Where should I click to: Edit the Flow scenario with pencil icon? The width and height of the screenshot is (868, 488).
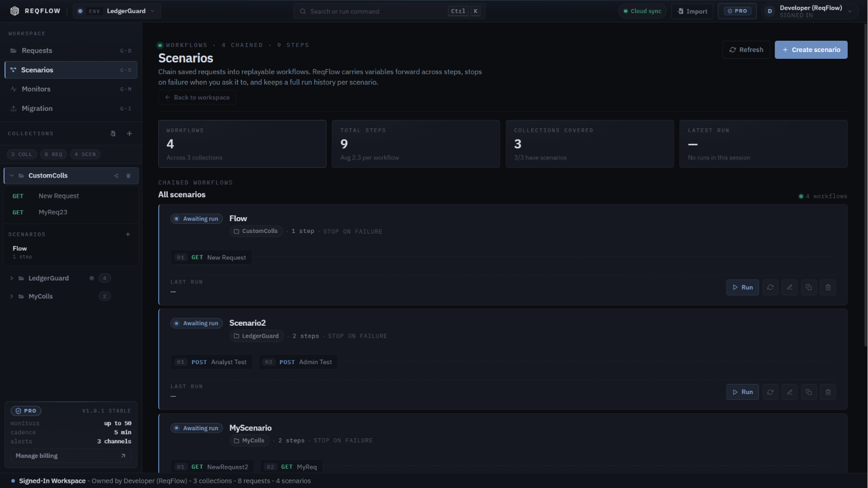(x=789, y=287)
